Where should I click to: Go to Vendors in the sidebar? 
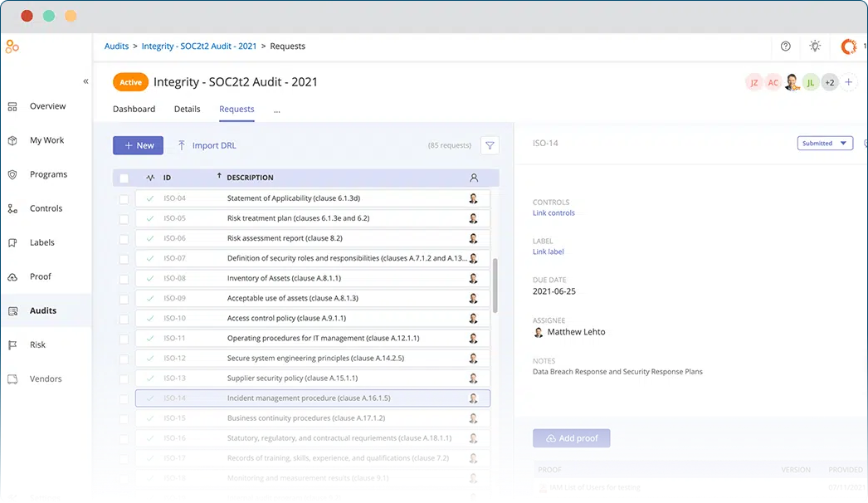point(46,378)
